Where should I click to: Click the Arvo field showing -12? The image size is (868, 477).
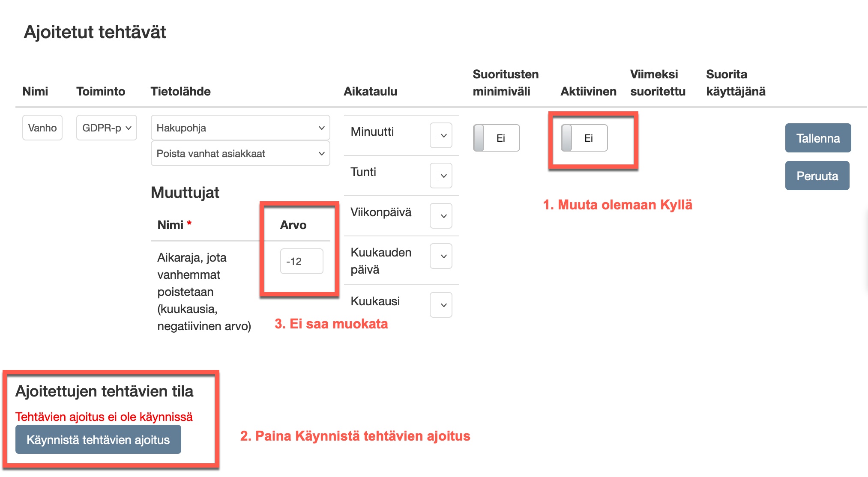pyautogui.click(x=301, y=261)
